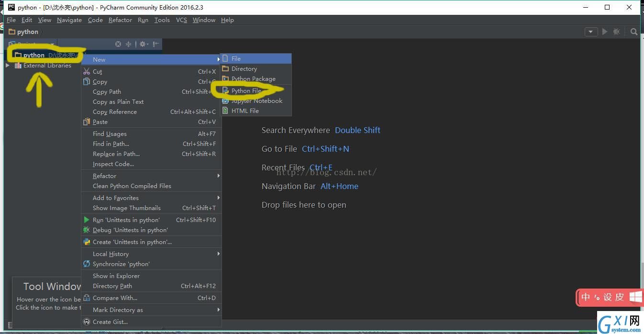Select Create 'Unittests in python' entry
This screenshot has width=644, height=334.
pos(151,242)
